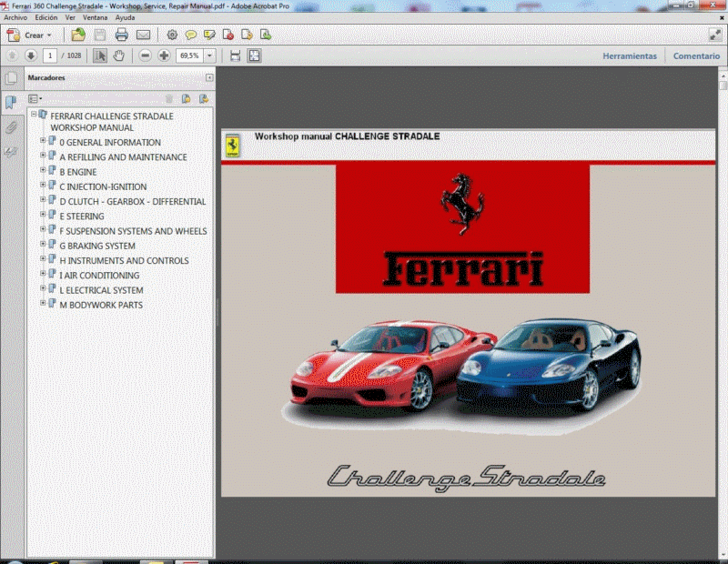Collapse the FERRARI CHALLENGE STRADALE root bookmark
Viewport: 728px width, 564px height.
(x=34, y=114)
